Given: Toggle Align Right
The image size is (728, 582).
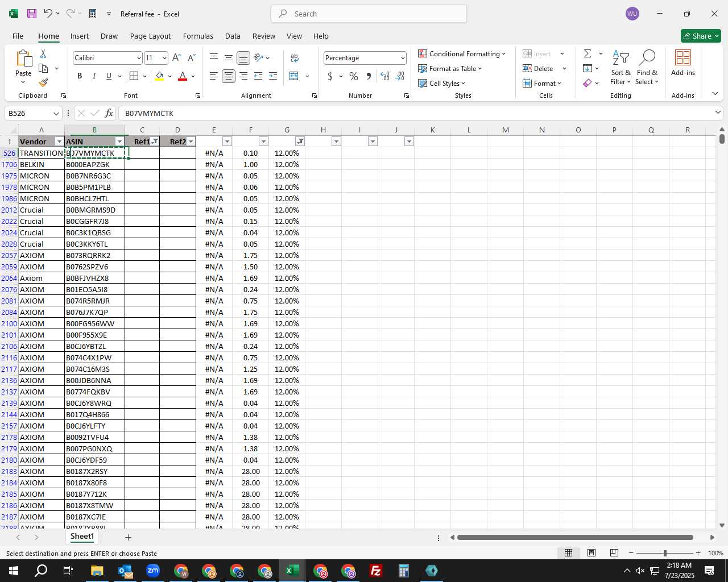Looking at the screenshot, I should click(243, 76).
